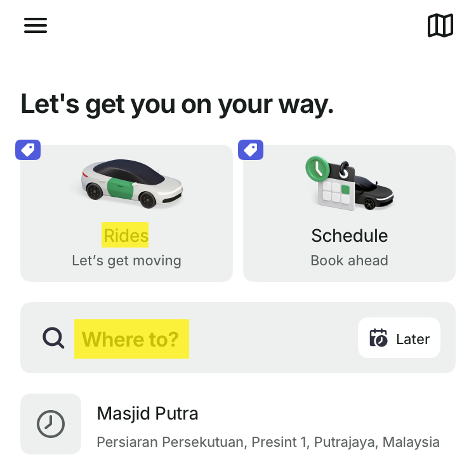
Task: Select the Persiaran Persekutuan address line
Action: point(268,442)
